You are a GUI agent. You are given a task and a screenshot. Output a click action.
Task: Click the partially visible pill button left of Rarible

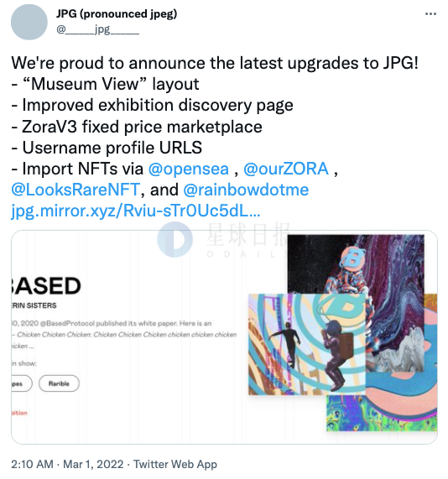point(21,383)
